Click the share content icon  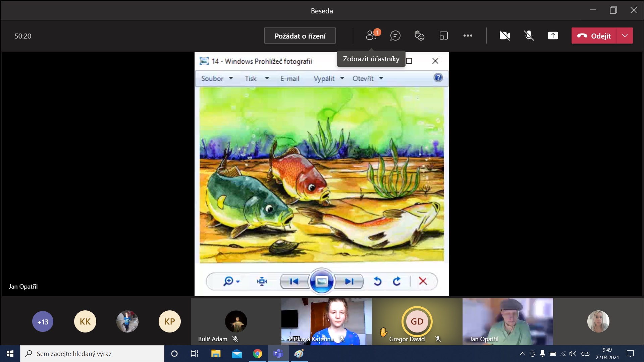[x=553, y=36]
